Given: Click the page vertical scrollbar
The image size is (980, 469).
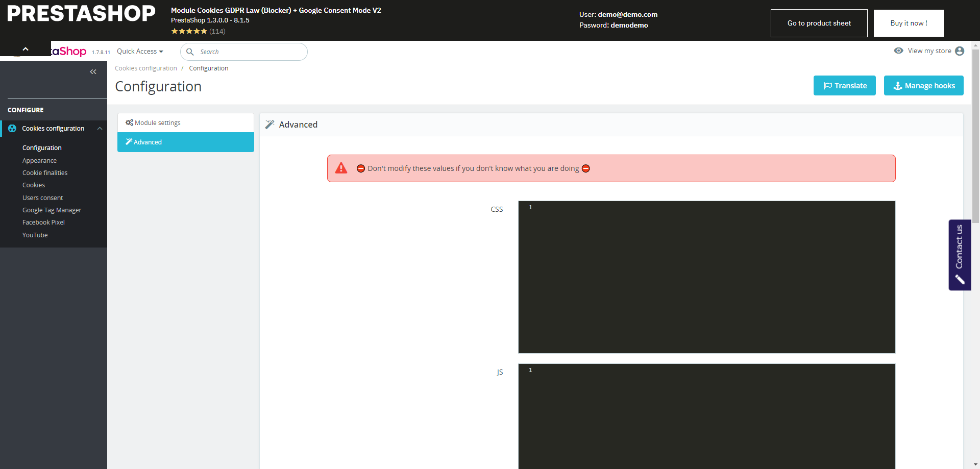Looking at the screenshot, I should [976, 136].
